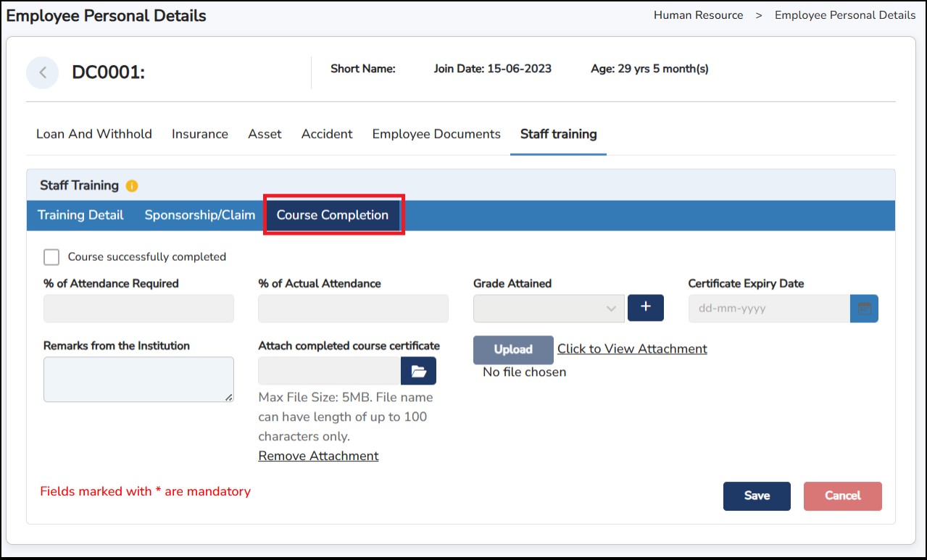927x560 pixels.
Task: Tick the Course successfully completed checkbox
Action: [x=51, y=257]
